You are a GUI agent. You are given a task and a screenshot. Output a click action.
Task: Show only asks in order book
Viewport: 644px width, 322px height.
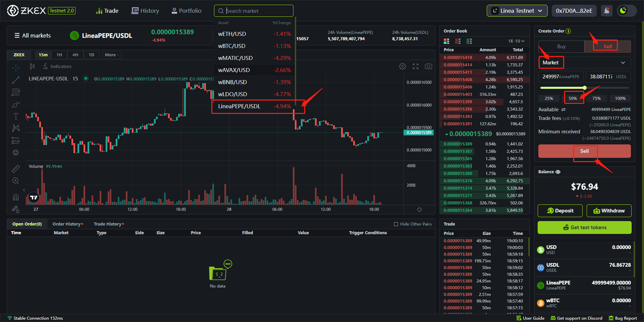point(458,41)
